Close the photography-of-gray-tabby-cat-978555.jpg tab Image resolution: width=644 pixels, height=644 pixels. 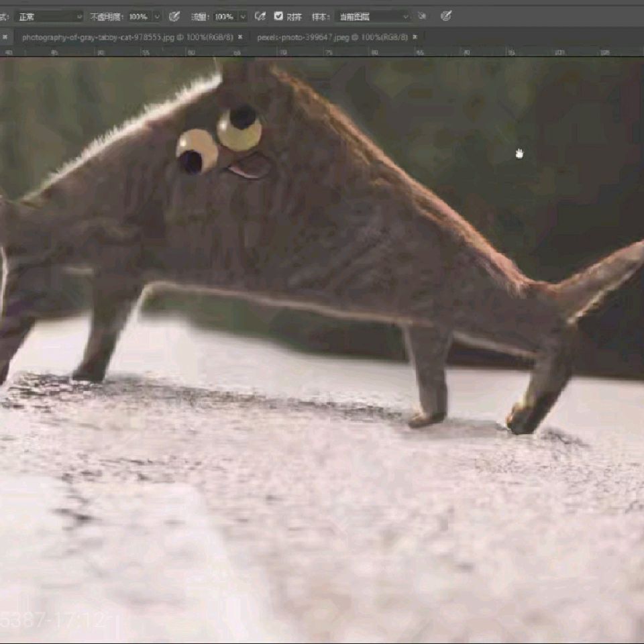click(240, 37)
